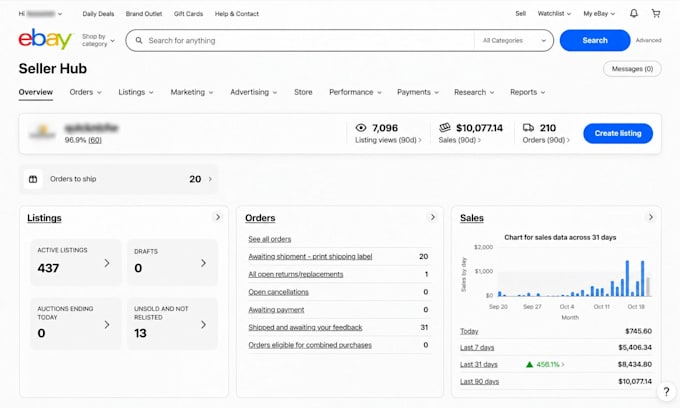Image resolution: width=680 pixels, height=408 pixels.
Task: Expand the Orders menu
Action: click(85, 92)
